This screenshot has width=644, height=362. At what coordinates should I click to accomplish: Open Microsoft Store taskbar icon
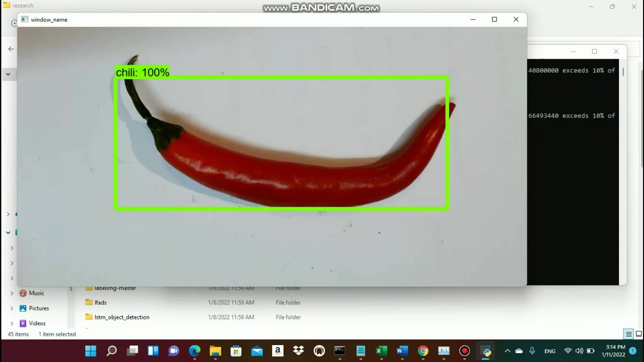tap(236, 350)
